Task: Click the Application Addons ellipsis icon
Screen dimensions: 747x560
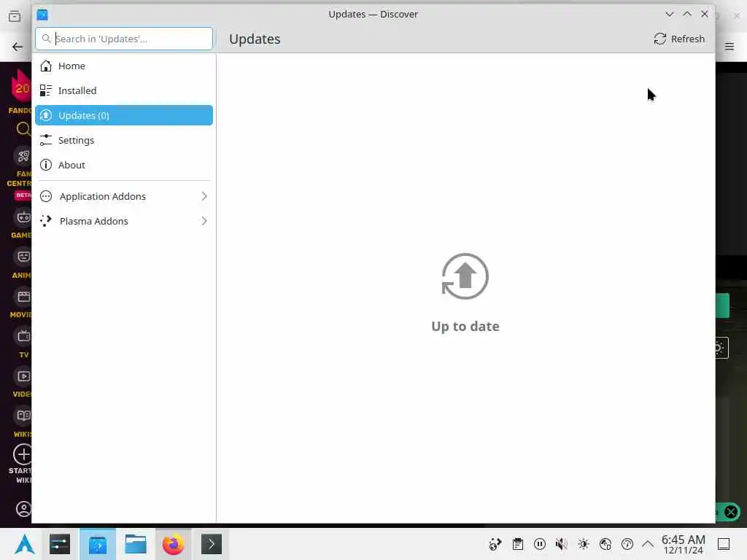Action: 46,196
